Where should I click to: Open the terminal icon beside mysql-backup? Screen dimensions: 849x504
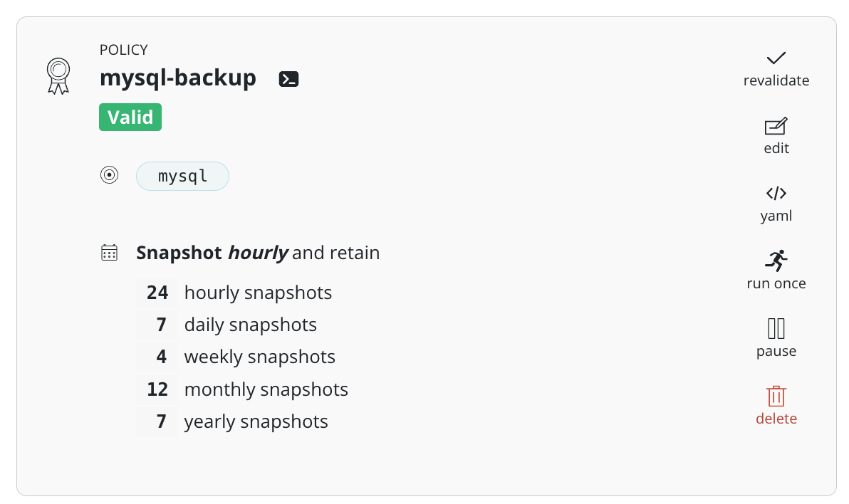pyautogui.click(x=288, y=79)
